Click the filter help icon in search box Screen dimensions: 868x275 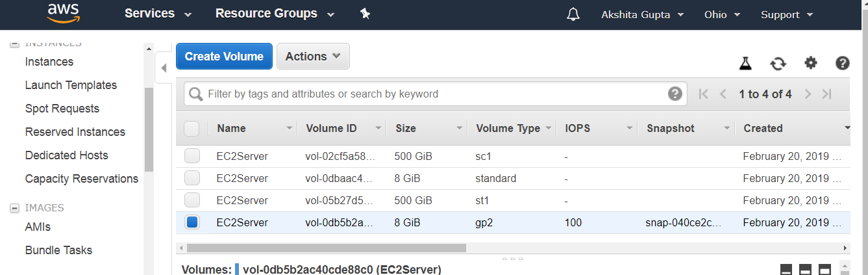click(675, 94)
